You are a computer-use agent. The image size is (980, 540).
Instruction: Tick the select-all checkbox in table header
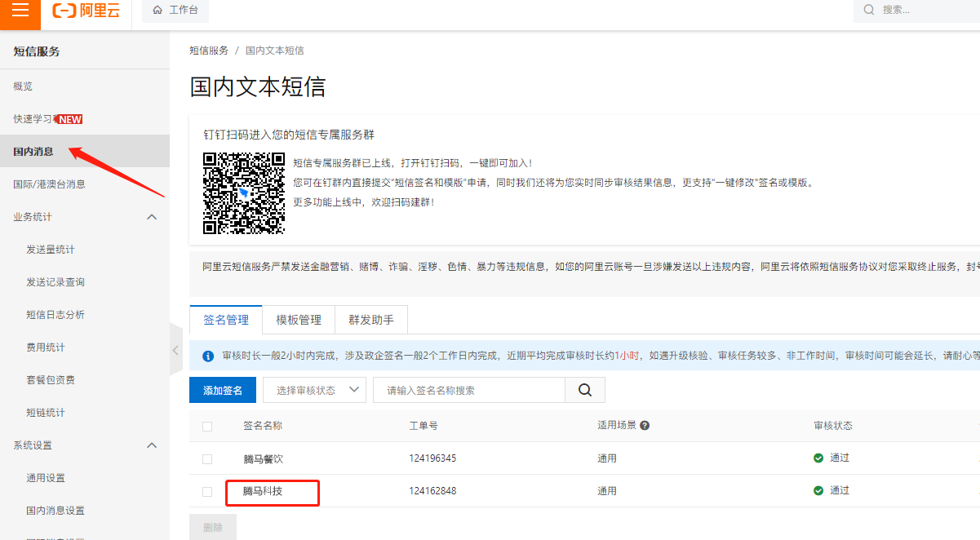pos(207,427)
